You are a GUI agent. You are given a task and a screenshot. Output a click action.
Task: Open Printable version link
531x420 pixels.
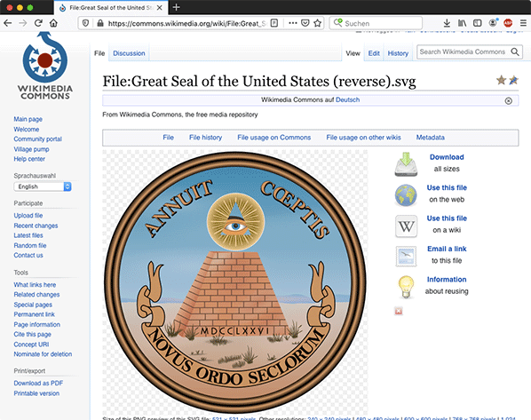[36, 393]
